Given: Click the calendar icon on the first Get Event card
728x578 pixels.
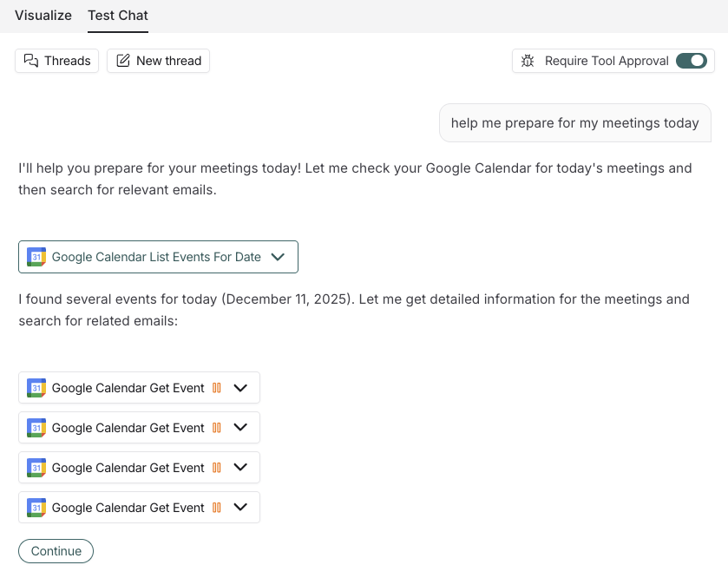Looking at the screenshot, I should pos(36,387).
